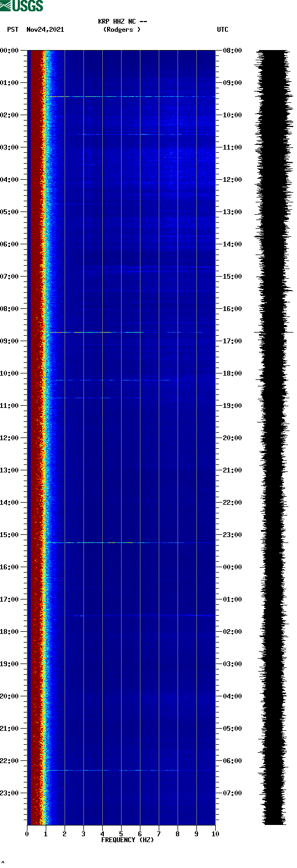The image size is (297, 868).
Task: Click the bright event streak just after 15:00 PST
Action: pyautogui.click(x=129, y=543)
